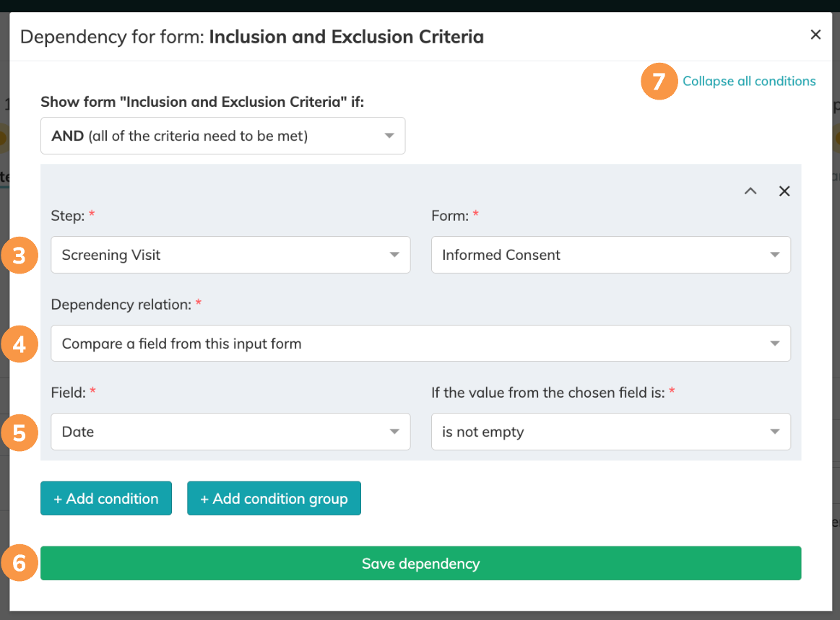
Task: Open the Form dropdown showing Informed Consent
Action: [x=610, y=255]
